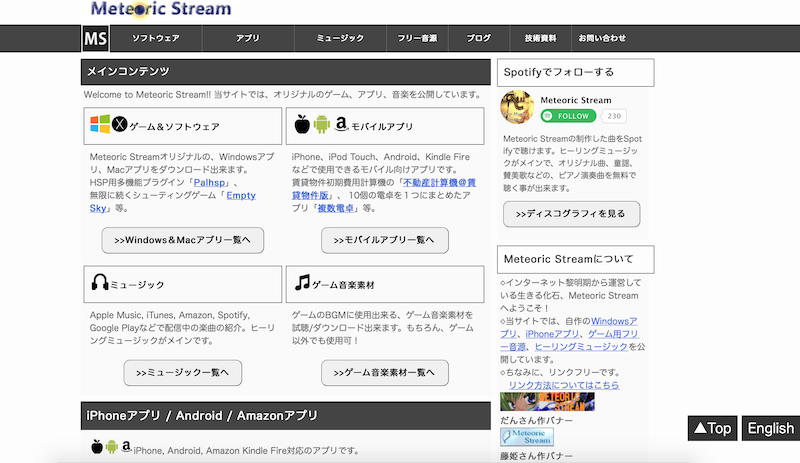Image resolution: width=800 pixels, height=463 pixels.
Task: Click the ゲーム&ソフトウェア section header
Action: tap(183, 126)
